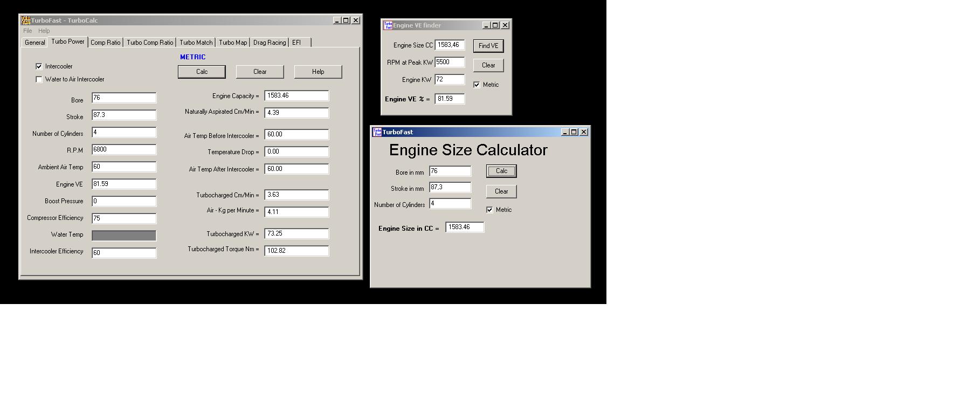Clear the Engine VE finder fields

click(488, 65)
